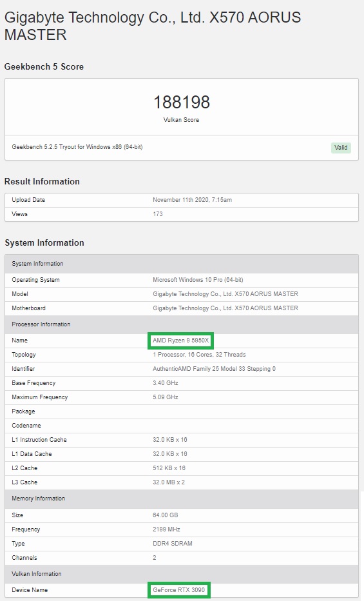Viewport: 364px width, 603px height.
Task: Click the Motherboard label
Action: [29, 308]
